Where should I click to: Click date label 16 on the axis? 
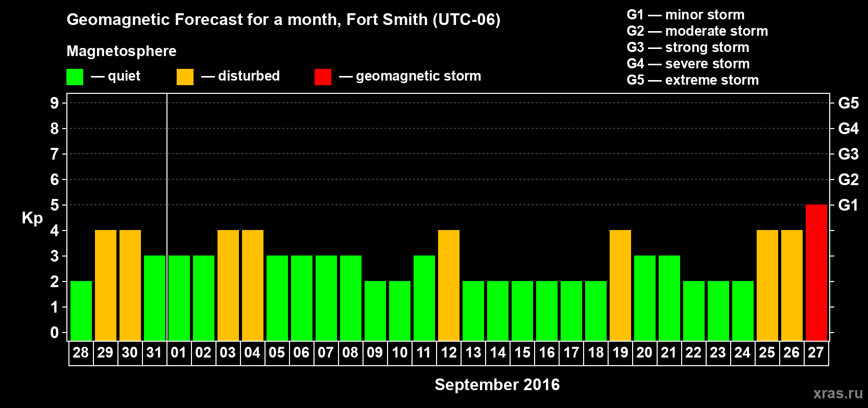547,352
